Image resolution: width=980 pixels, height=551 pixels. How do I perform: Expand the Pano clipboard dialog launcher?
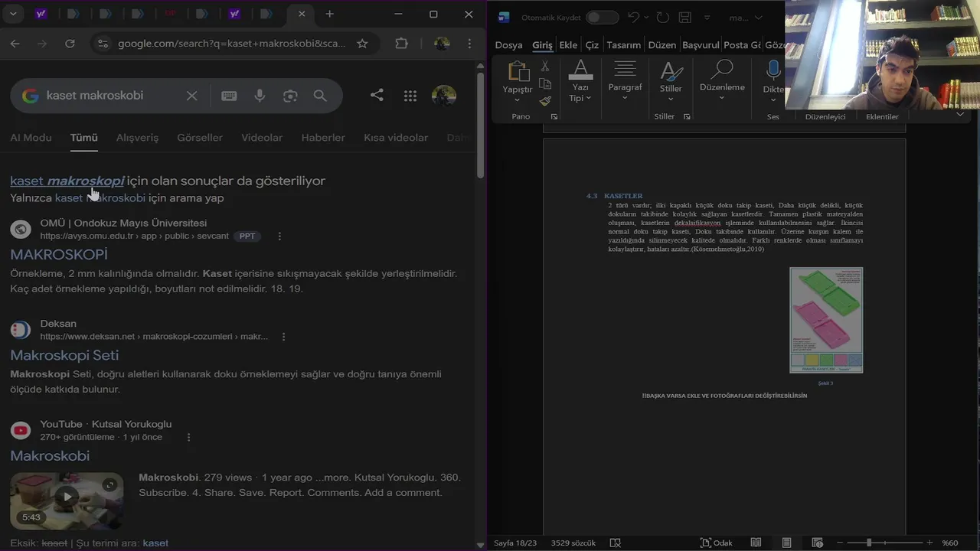tap(554, 117)
